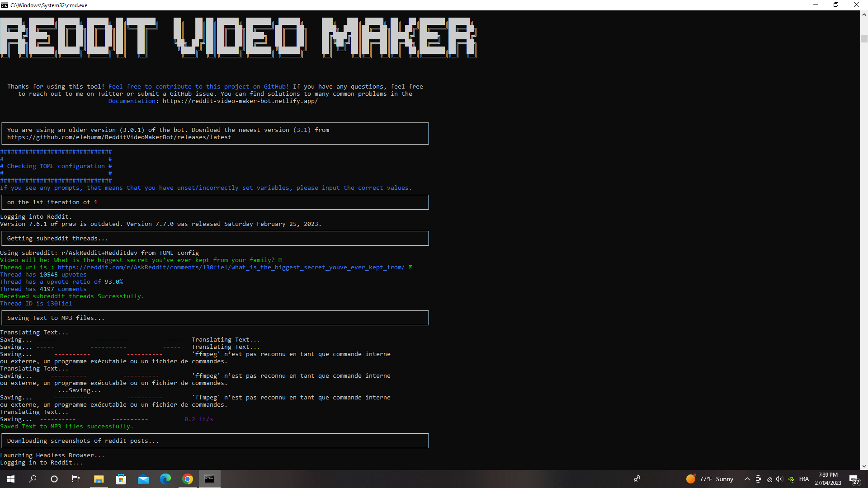Open the Microsoft Store from the taskbar
Screen dimensions: 868x488
(121, 479)
